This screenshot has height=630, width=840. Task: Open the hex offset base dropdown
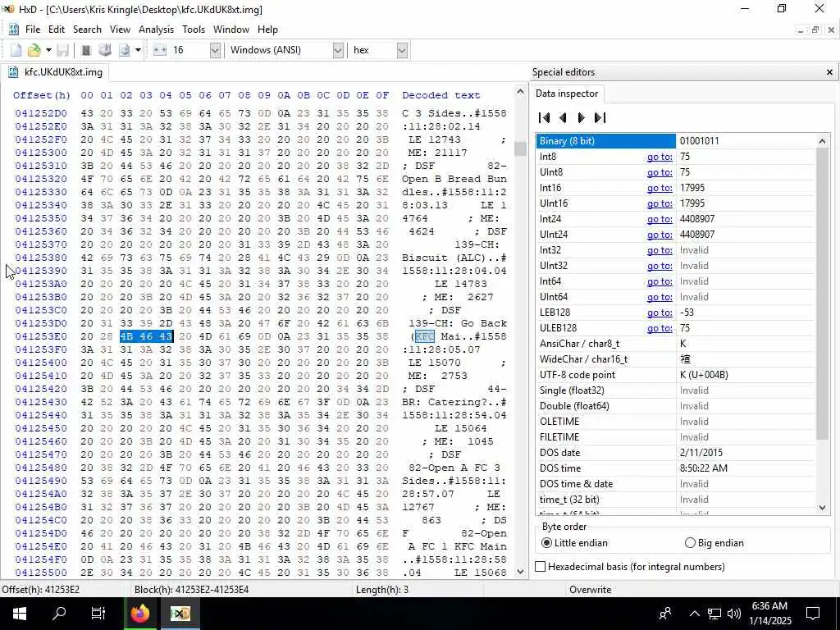click(402, 50)
